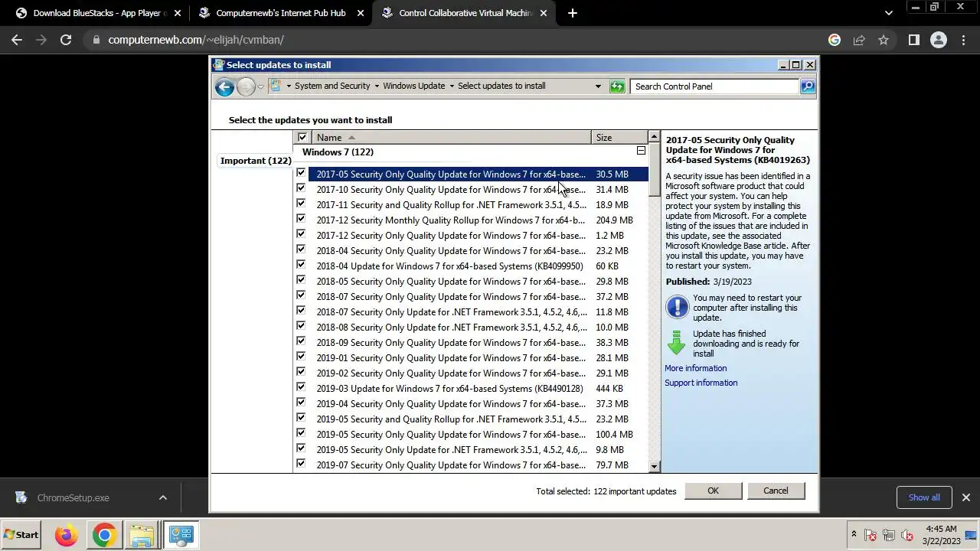Sort the update list by Name column

coord(452,138)
